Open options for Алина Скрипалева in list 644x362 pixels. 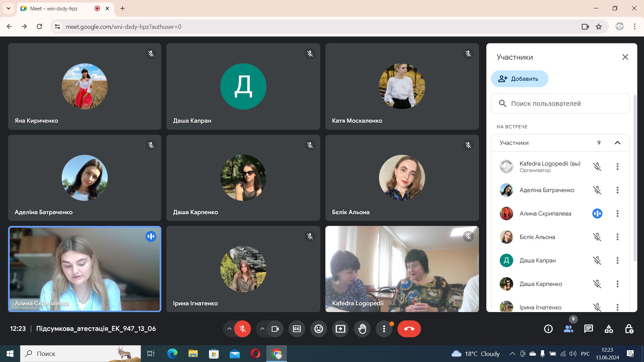(x=618, y=214)
